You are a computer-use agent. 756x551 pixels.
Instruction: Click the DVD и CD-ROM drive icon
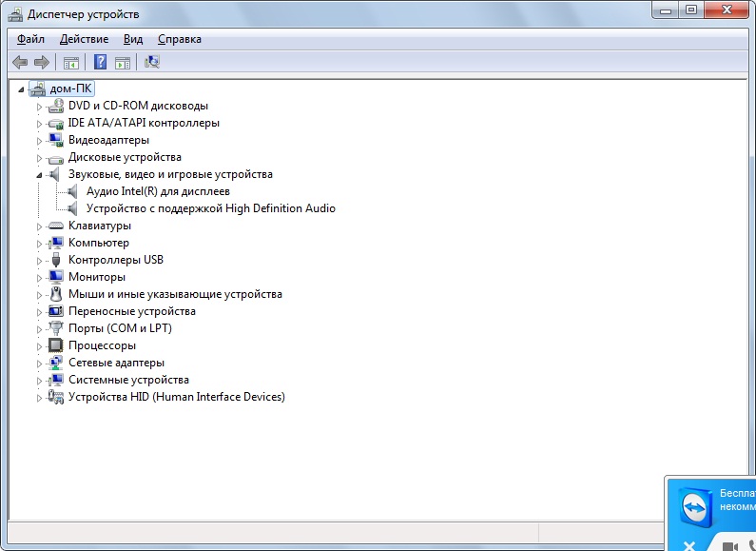click(56, 106)
